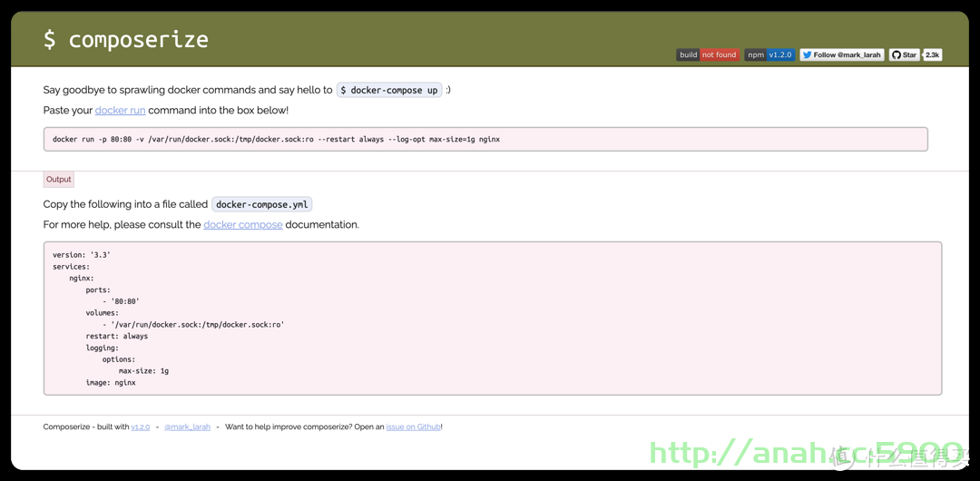Click the docker-compose.yml filename label
The height and width of the screenshot is (481, 980).
[x=262, y=204]
